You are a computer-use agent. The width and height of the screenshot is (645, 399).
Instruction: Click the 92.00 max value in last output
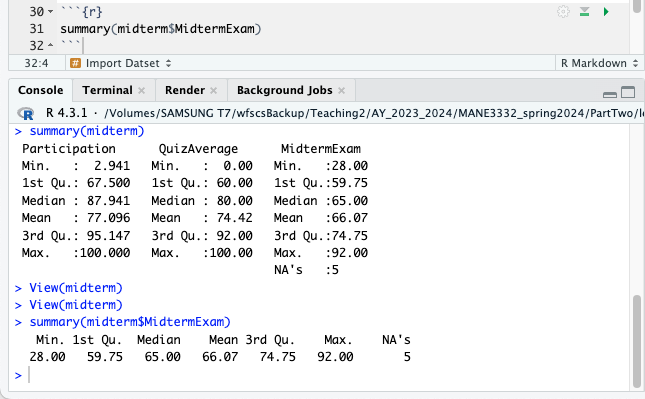[x=335, y=357]
